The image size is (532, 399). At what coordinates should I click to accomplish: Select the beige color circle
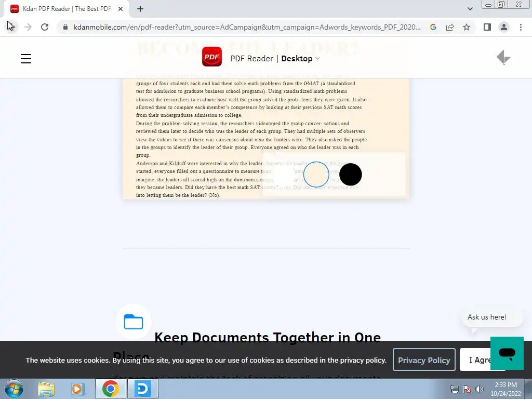pyautogui.click(x=316, y=175)
